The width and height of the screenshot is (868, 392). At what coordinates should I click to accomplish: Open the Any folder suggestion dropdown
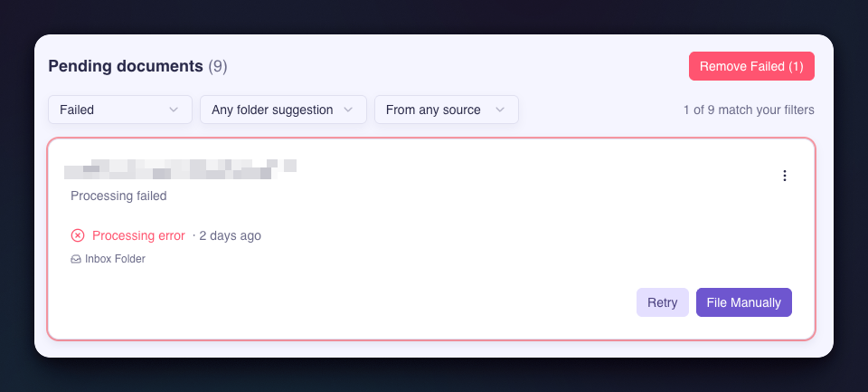point(283,110)
